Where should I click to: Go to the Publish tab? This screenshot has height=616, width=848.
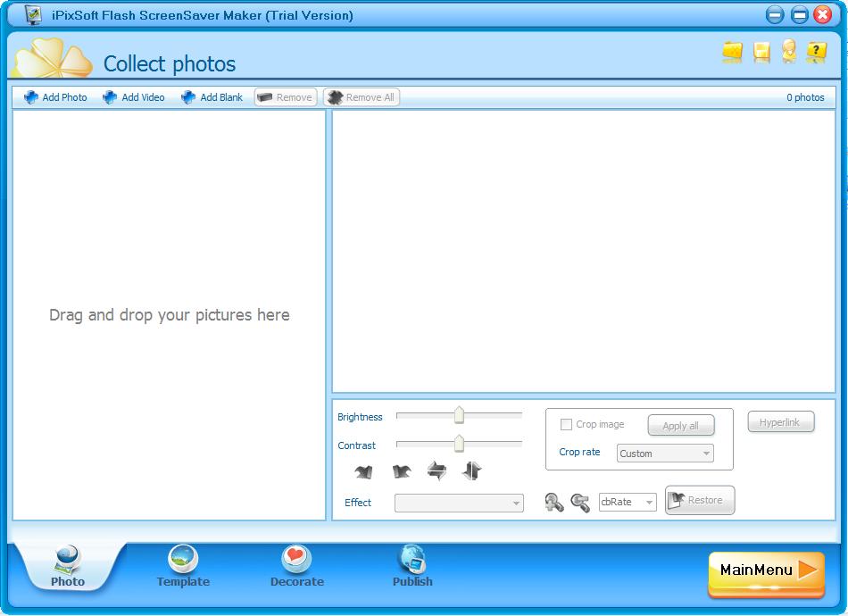412,568
